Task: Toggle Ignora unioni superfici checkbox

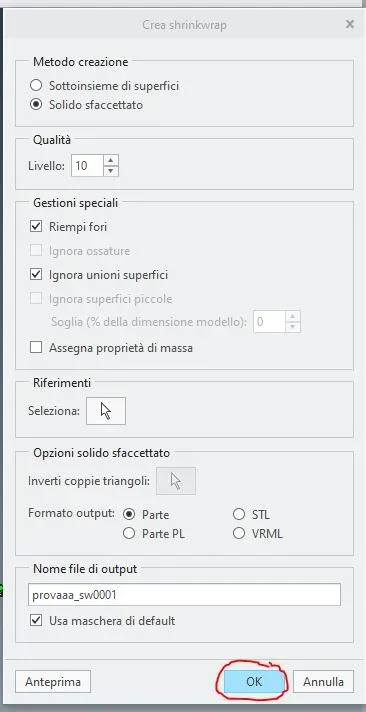Action: (36, 275)
